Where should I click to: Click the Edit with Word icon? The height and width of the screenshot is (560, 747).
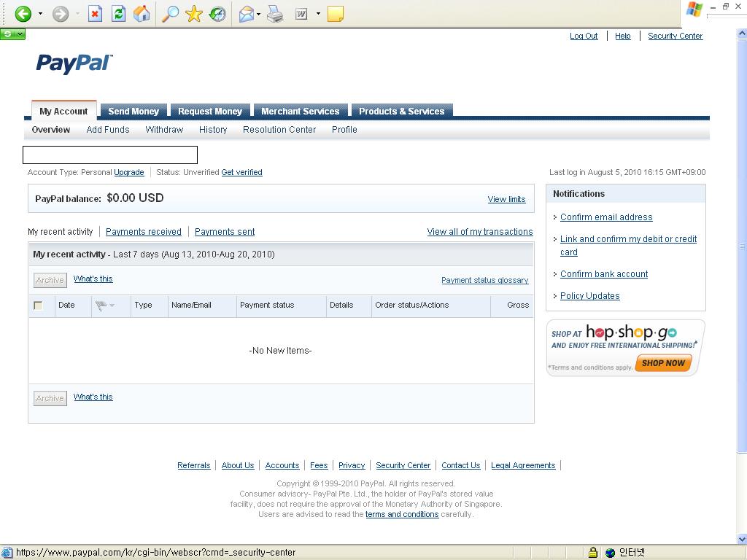point(301,15)
